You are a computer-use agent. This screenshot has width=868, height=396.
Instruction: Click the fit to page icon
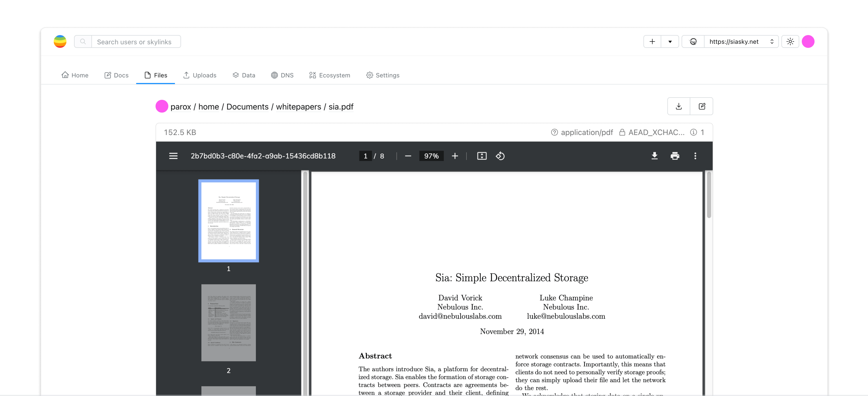pos(482,156)
